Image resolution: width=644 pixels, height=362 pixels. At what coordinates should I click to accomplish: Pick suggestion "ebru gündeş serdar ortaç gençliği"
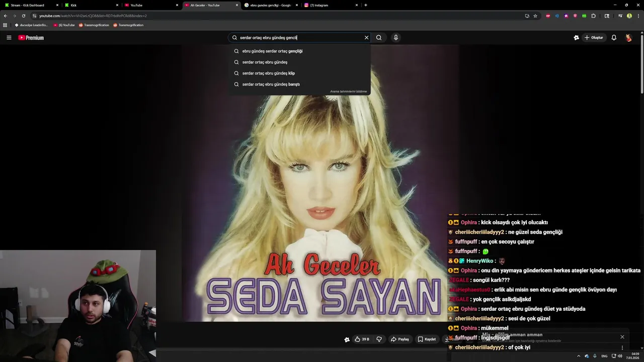click(x=300, y=51)
